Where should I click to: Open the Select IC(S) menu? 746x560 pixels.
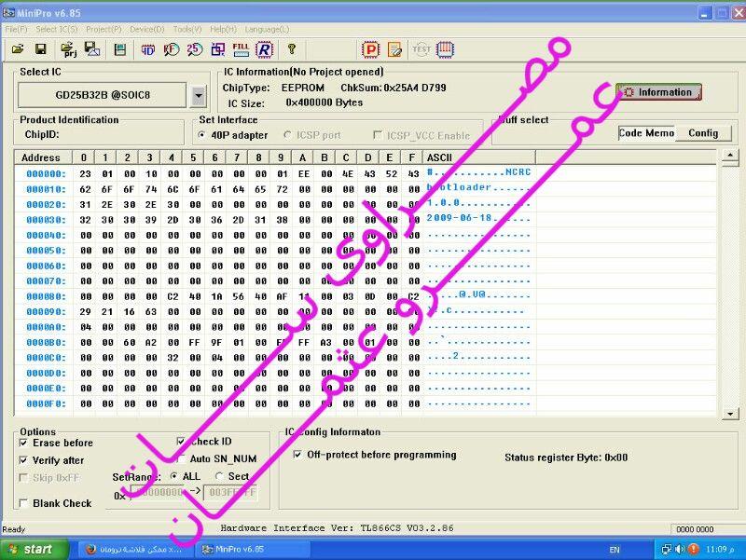click(57, 30)
